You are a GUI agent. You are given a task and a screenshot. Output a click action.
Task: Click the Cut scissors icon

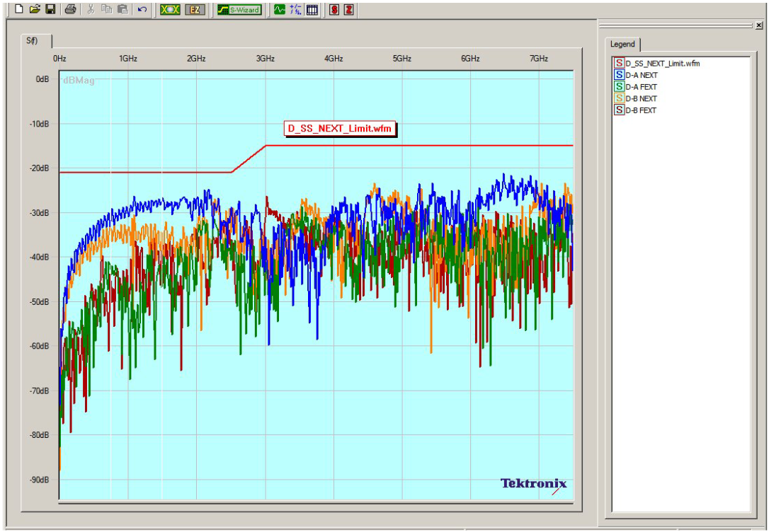pyautogui.click(x=91, y=9)
